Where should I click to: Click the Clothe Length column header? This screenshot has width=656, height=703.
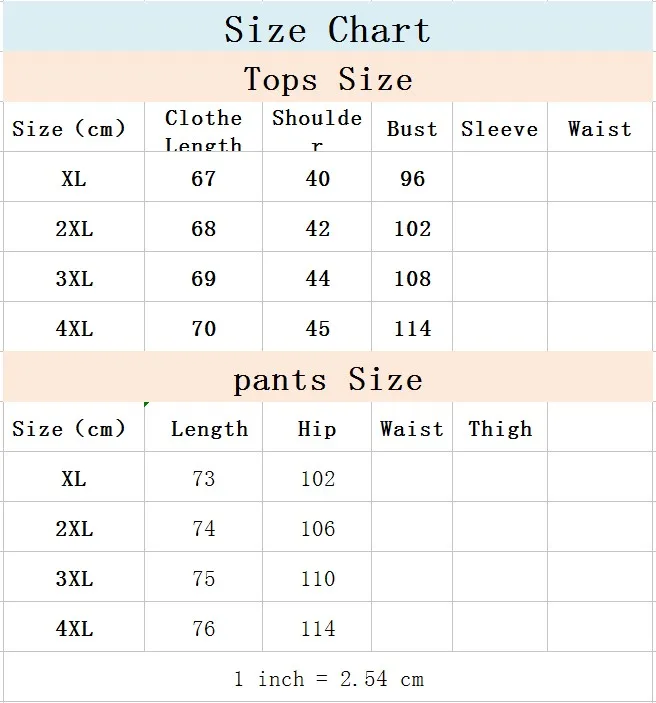204,127
